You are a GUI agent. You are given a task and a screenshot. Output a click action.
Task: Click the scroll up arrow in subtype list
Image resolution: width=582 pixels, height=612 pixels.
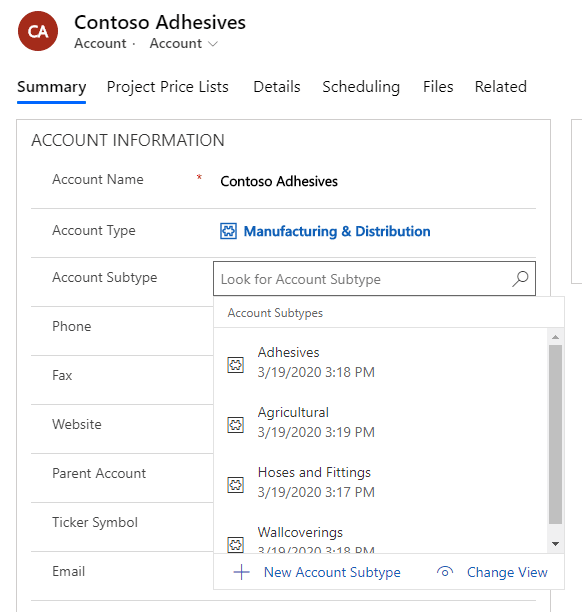[x=555, y=337]
